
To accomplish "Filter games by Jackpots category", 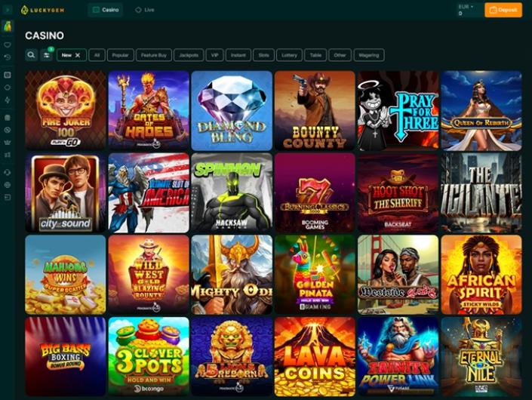I will (189, 55).
